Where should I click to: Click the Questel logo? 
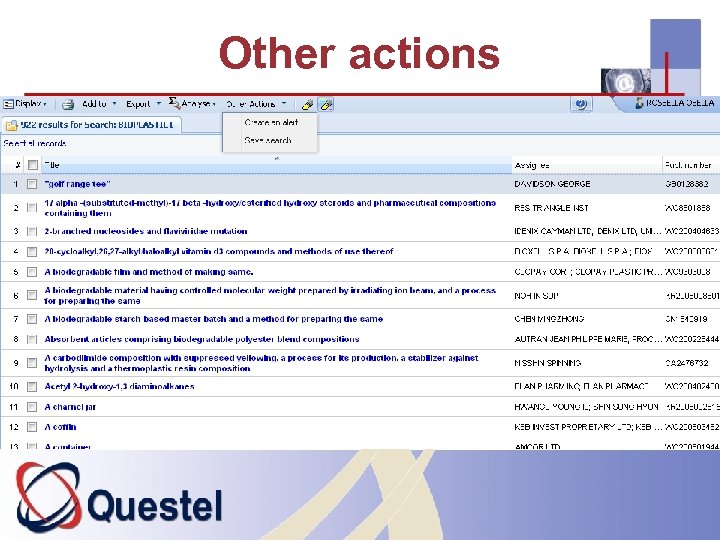[x=119, y=499]
